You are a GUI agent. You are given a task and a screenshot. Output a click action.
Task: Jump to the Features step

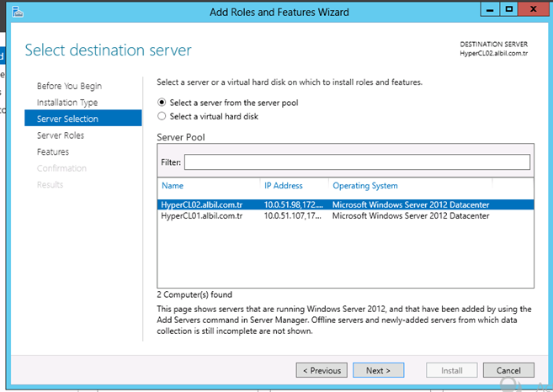[53, 152]
